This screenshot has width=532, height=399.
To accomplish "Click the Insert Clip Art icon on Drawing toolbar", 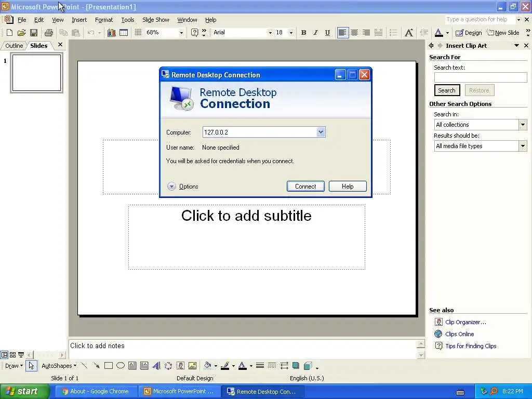I will [180, 366].
